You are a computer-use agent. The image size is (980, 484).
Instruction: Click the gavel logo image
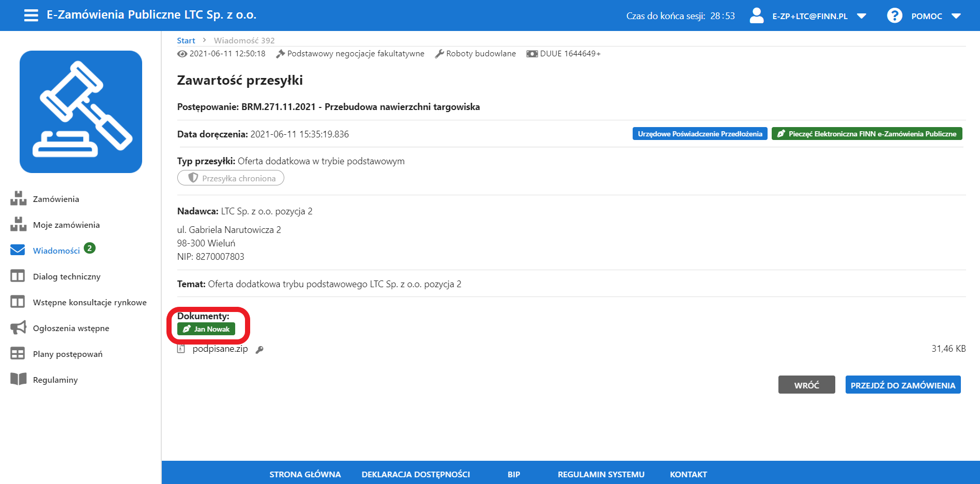[x=81, y=112]
